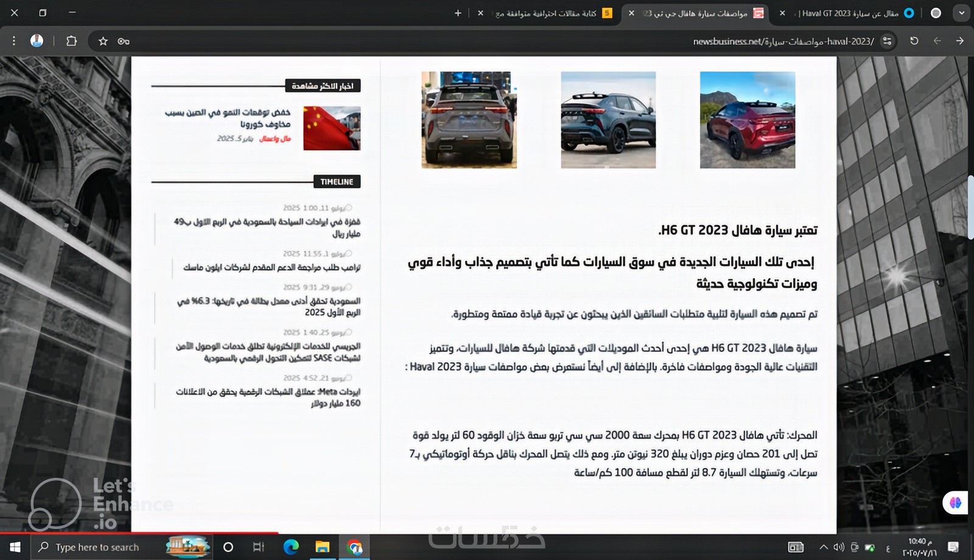
Task: Bookmark this page with the star icon
Action: (103, 41)
